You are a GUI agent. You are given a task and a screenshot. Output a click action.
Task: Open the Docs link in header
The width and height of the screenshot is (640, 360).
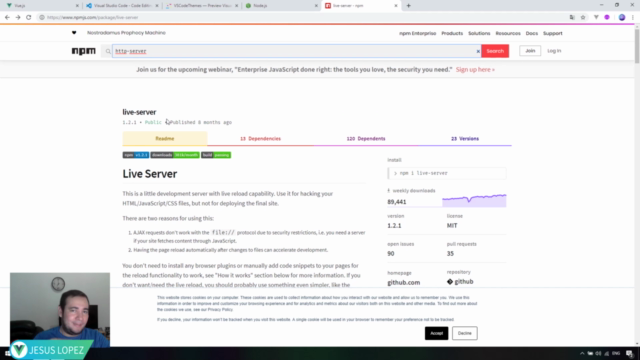coord(532,33)
